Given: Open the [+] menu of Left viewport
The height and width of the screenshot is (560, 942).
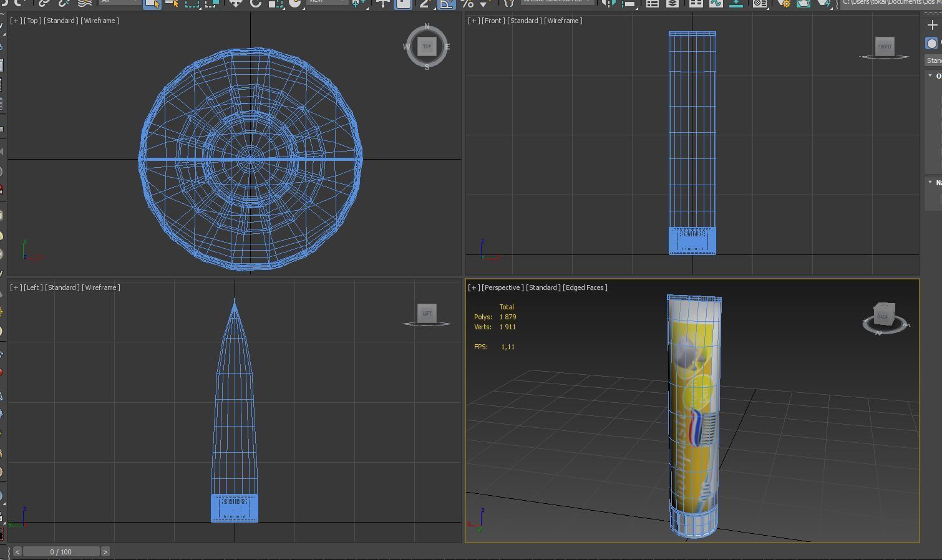Looking at the screenshot, I should tap(16, 287).
